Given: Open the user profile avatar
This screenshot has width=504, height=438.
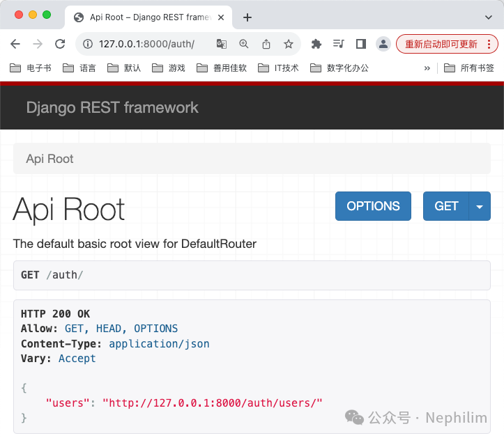Looking at the screenshot, I should [383, 44].
